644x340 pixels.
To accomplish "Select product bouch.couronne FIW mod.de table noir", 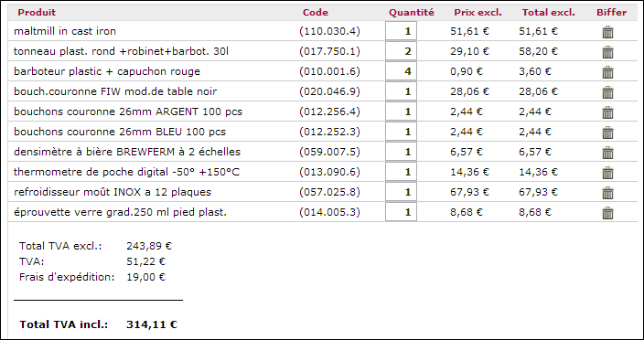I will (115, 91).
